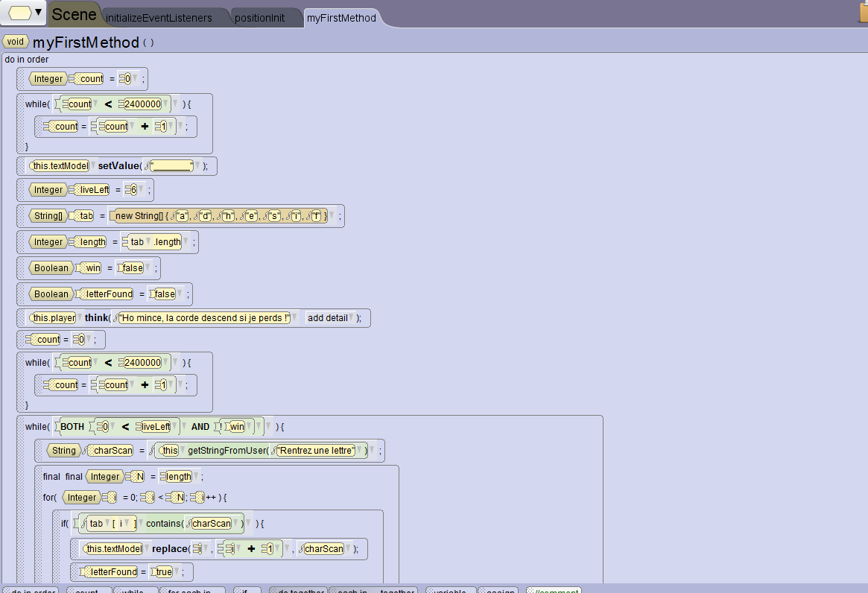This screenshot has height=593, width=868.
Task: Open the positionInit tab
Action: [259, 18]
